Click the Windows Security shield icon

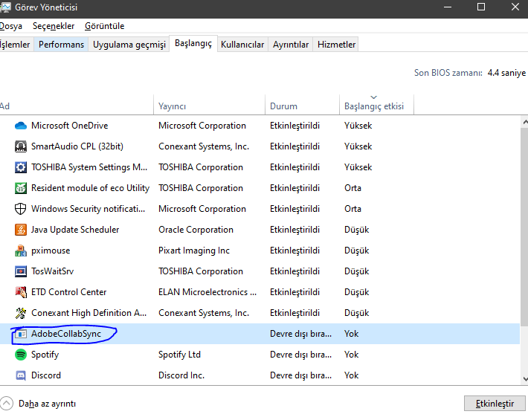coord(21,209)
